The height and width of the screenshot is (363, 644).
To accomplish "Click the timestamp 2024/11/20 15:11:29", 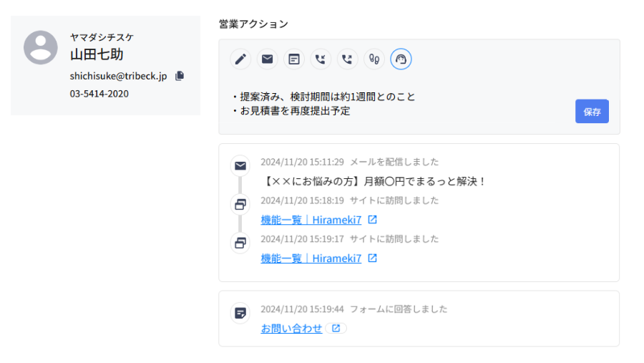I will coord(302,162).
